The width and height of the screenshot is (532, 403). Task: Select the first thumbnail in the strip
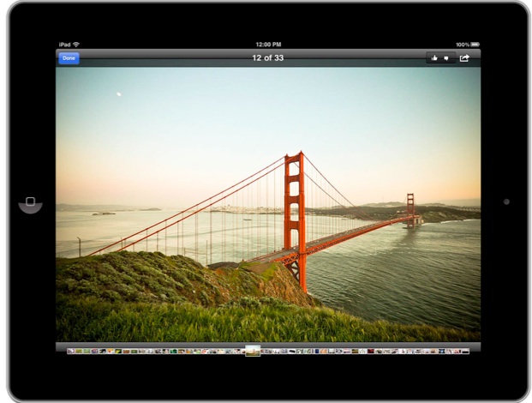[x=71, y=351]
